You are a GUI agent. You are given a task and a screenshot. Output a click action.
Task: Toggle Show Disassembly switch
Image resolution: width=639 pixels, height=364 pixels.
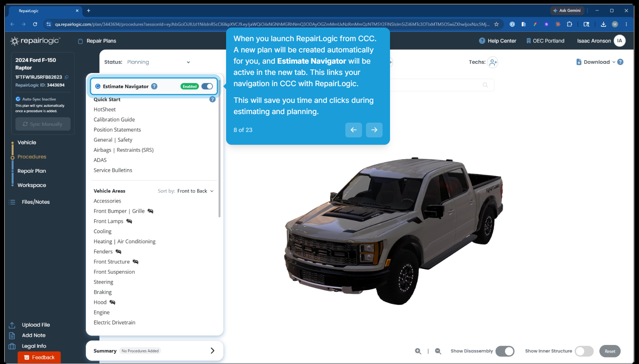[505, 351]
